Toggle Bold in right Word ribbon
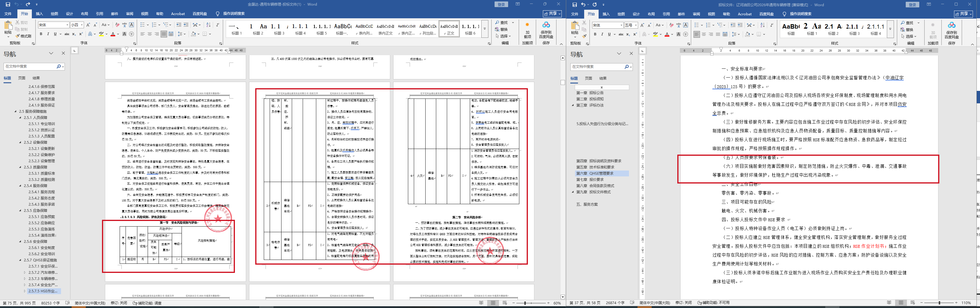The width and height of the screenshot is (980, 308). (595, 35)
